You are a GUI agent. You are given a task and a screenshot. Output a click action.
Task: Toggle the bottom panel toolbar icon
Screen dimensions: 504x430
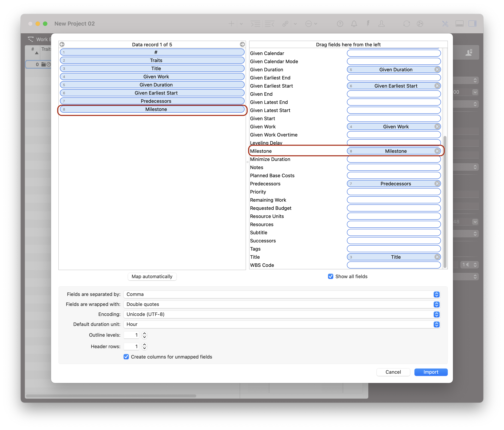click(x=459, y=24)
